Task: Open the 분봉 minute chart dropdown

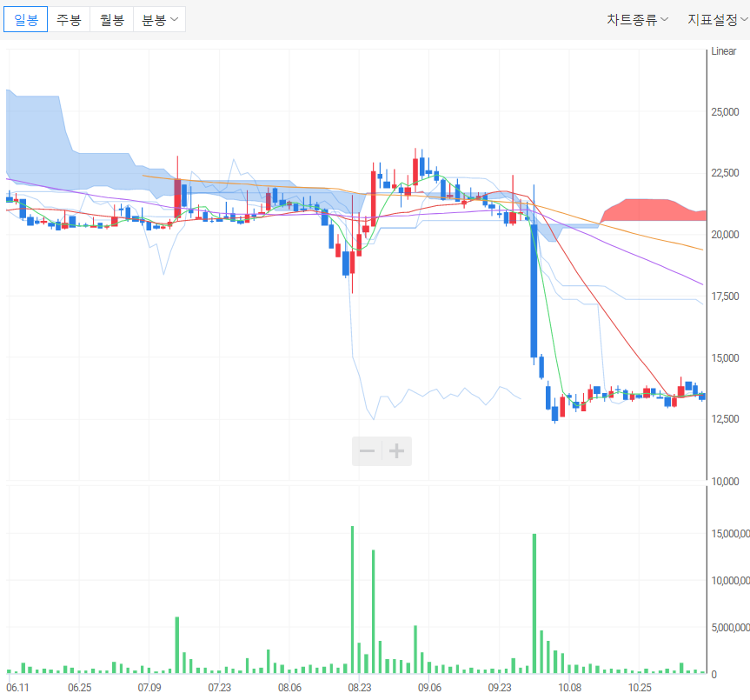Action: [159, 20]
